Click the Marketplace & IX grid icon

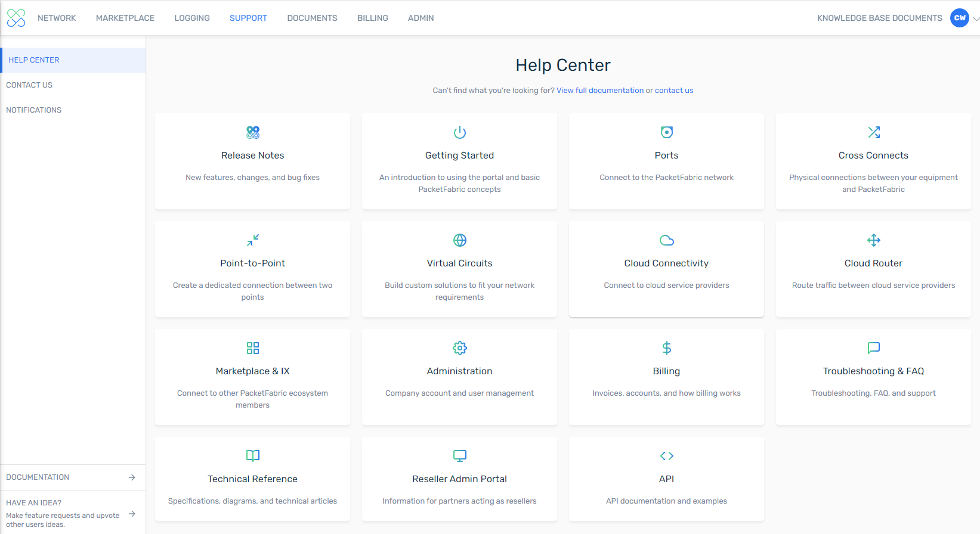[253, 348]
